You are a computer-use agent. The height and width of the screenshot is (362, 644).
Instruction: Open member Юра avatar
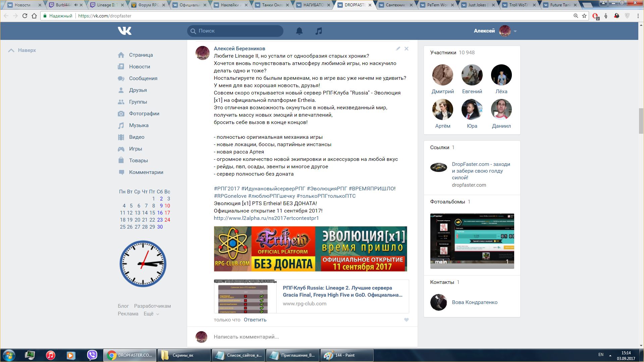click(472, 109)
